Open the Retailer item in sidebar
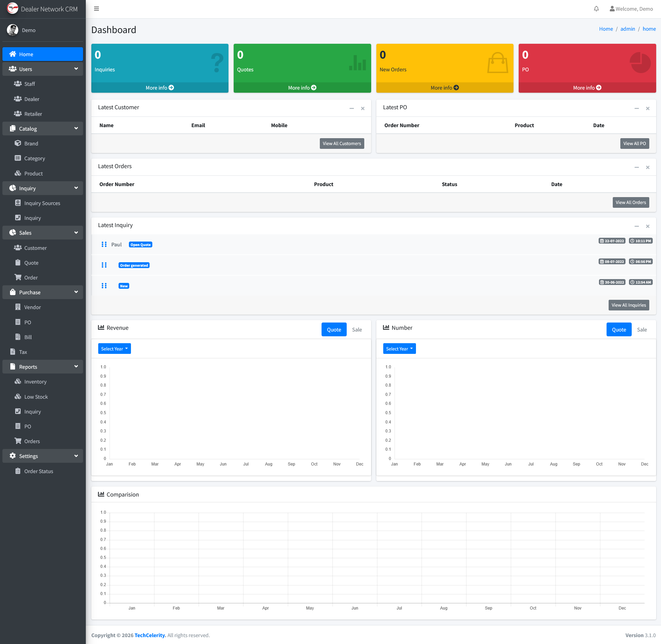The width and height of the screenshot is (661, 644). point(43,114)
